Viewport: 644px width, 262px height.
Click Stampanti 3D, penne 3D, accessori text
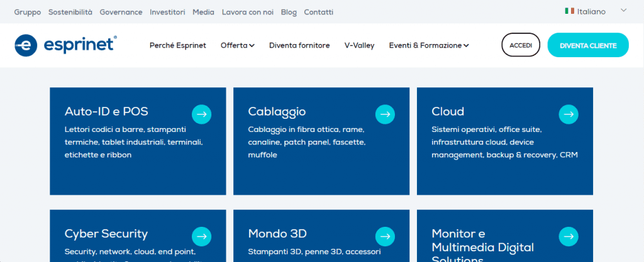(x=314, y=252)
